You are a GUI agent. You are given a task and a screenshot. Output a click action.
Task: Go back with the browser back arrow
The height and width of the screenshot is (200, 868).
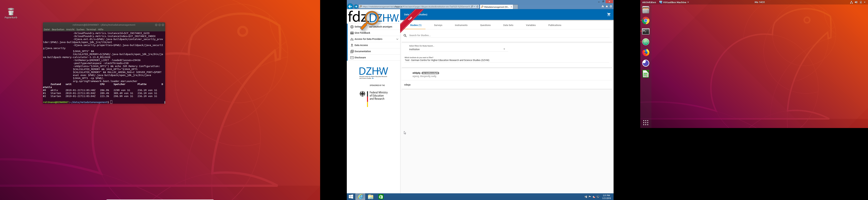coord(350,6)
